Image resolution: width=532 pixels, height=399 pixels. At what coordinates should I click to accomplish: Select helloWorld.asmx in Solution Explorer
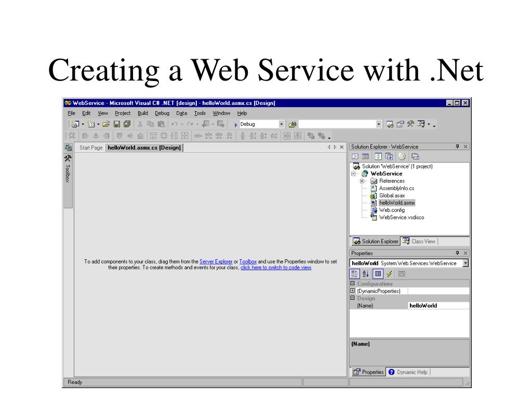click(x=397, y=203)
